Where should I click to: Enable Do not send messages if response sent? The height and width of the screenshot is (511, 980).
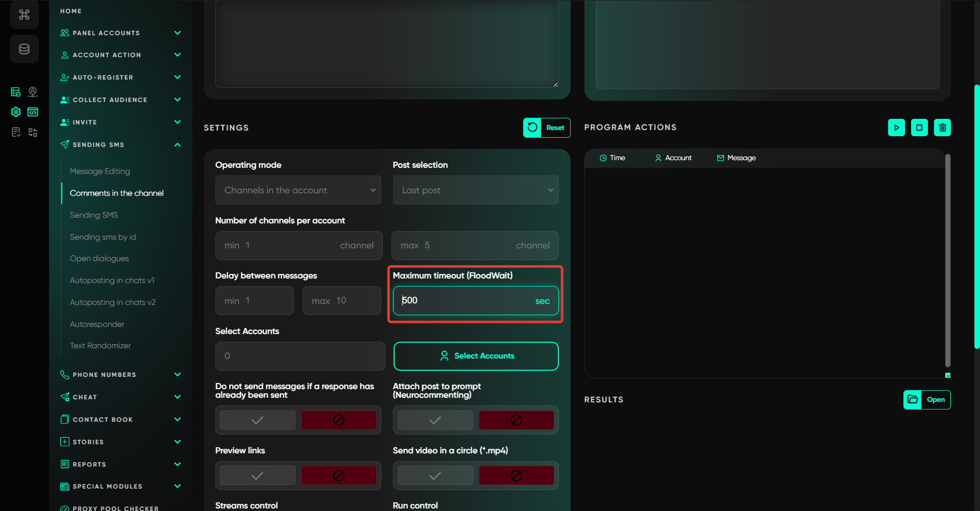[258, 420]
